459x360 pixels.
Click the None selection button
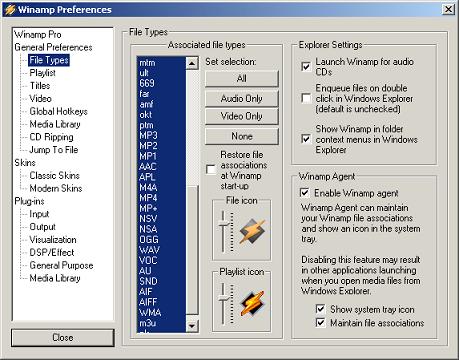242,136
